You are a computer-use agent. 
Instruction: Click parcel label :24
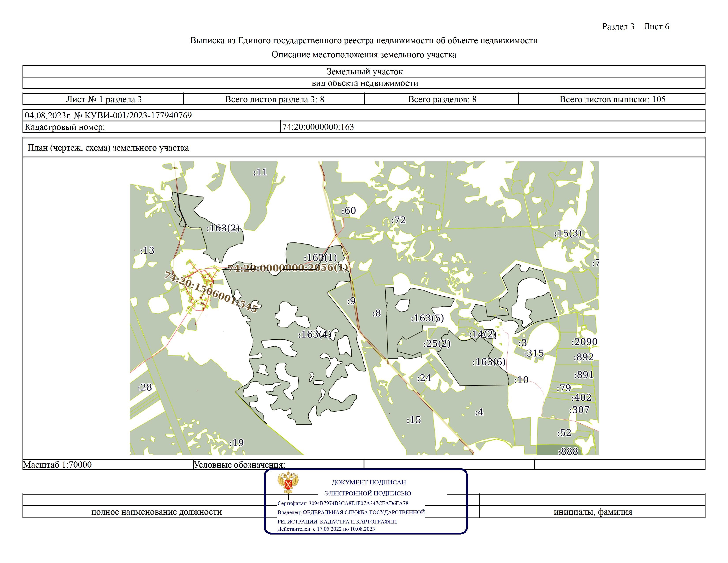tap(424, 378)
